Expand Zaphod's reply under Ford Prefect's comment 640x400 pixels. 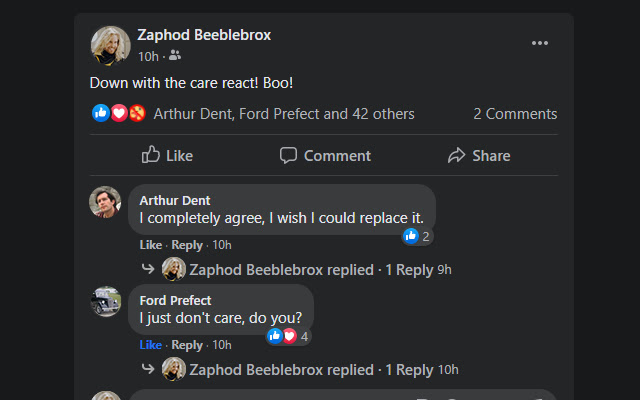coord(311,370)
